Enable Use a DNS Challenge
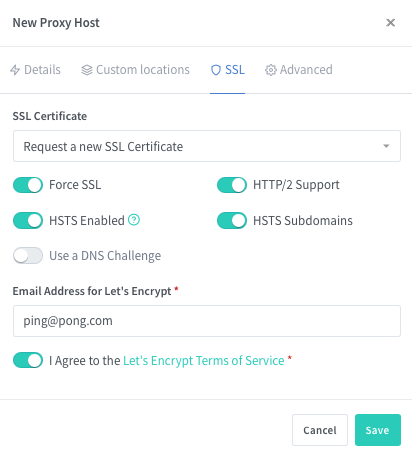This screenshot has width=412, height=459. click(x=28, y=256)
